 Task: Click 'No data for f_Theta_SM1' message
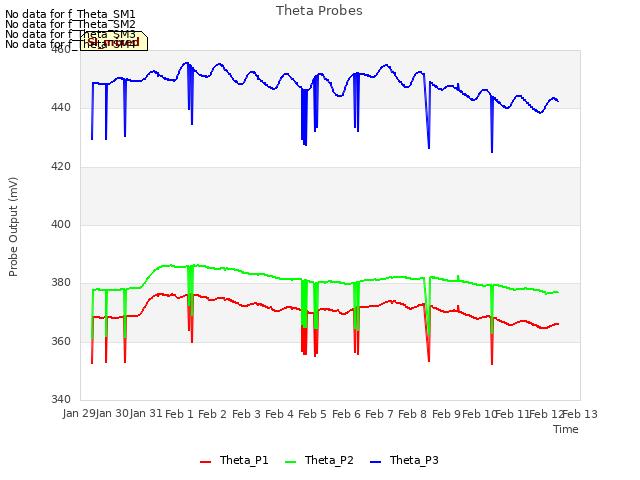70,14
